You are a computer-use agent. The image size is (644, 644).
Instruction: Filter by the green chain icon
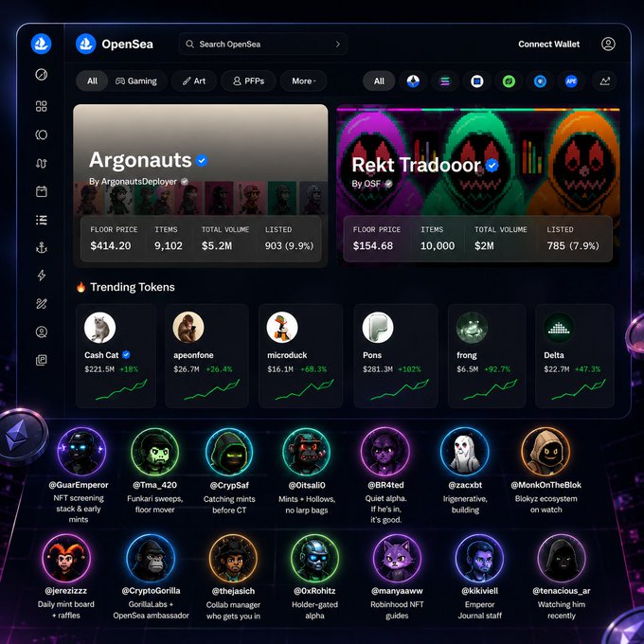point(509,80)
